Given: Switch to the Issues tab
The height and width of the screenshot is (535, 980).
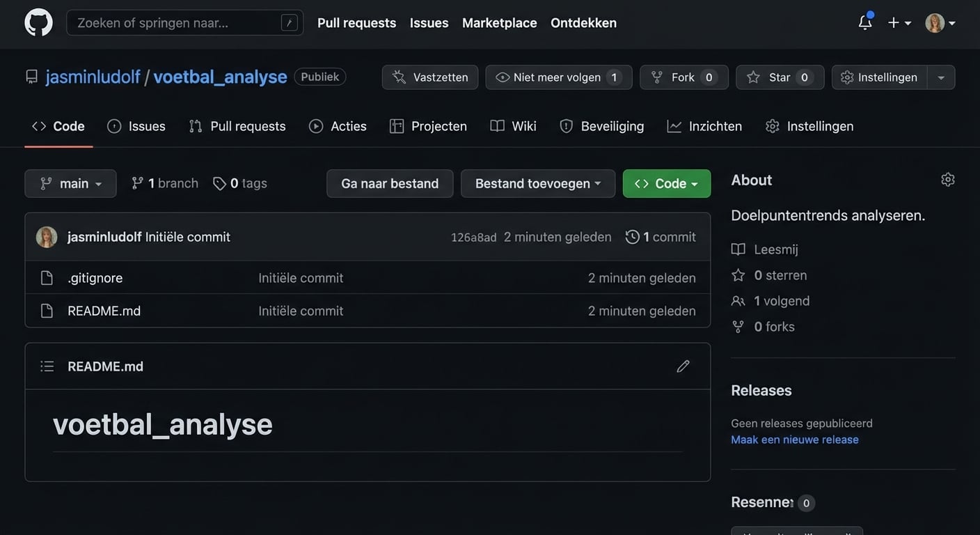Looking at the screenshot, I should [146, 125].
